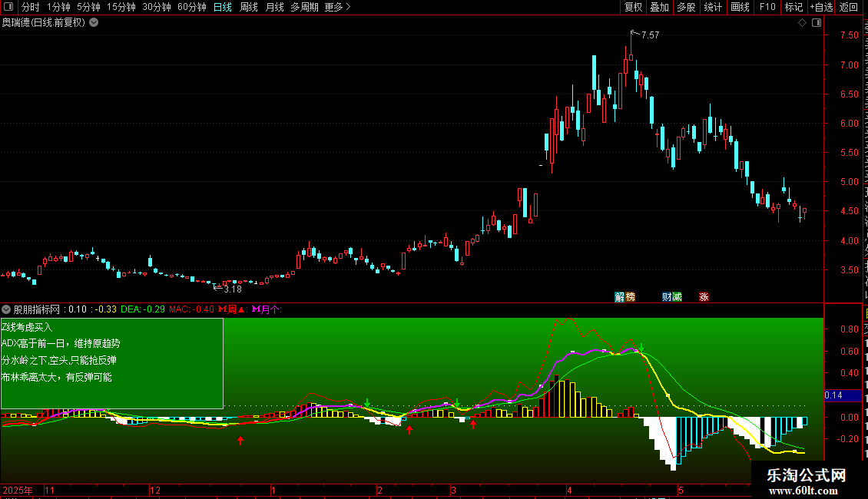Click the 返回 back button
The width and height of the screenshot is (868, 499).
pyautogui.click(x=848, y=7)
